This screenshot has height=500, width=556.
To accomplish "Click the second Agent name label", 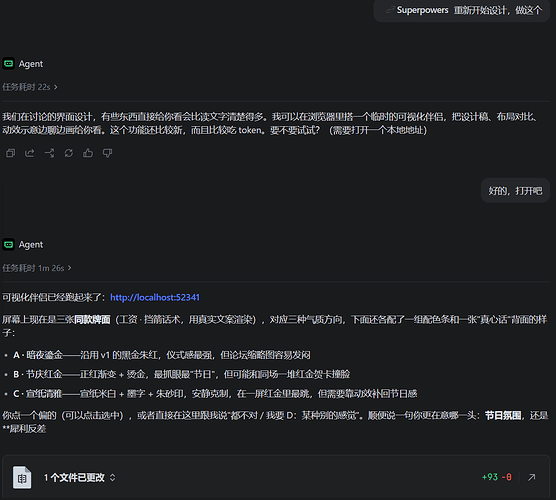I will pos(31,245).
